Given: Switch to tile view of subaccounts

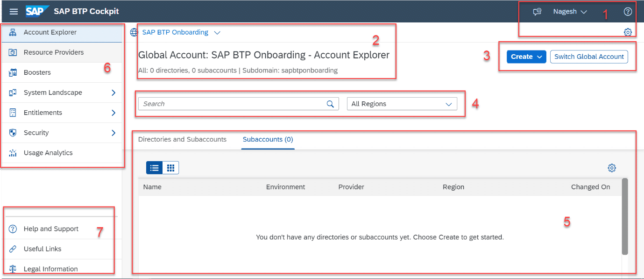Looking at the screenshot, I should [170, 167].
